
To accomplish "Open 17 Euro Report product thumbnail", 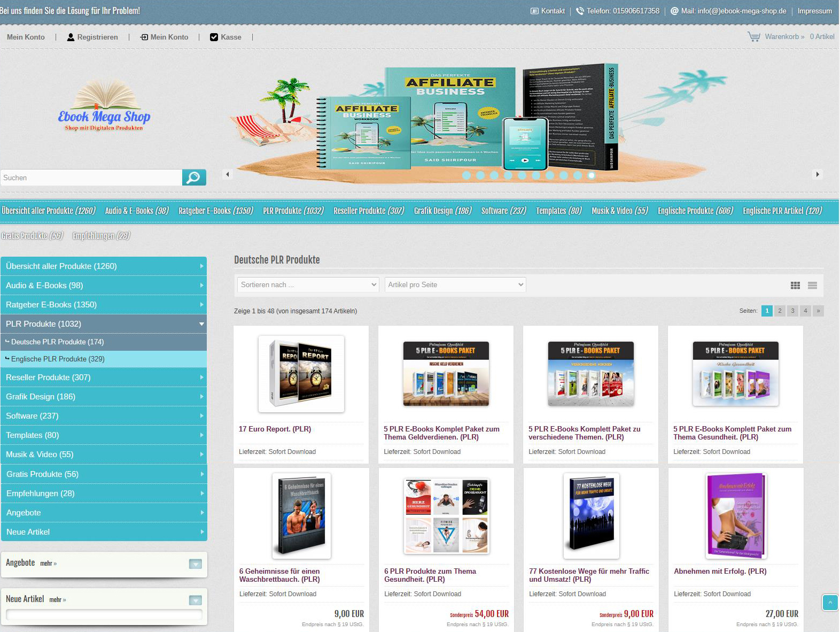I will (301, 374).
